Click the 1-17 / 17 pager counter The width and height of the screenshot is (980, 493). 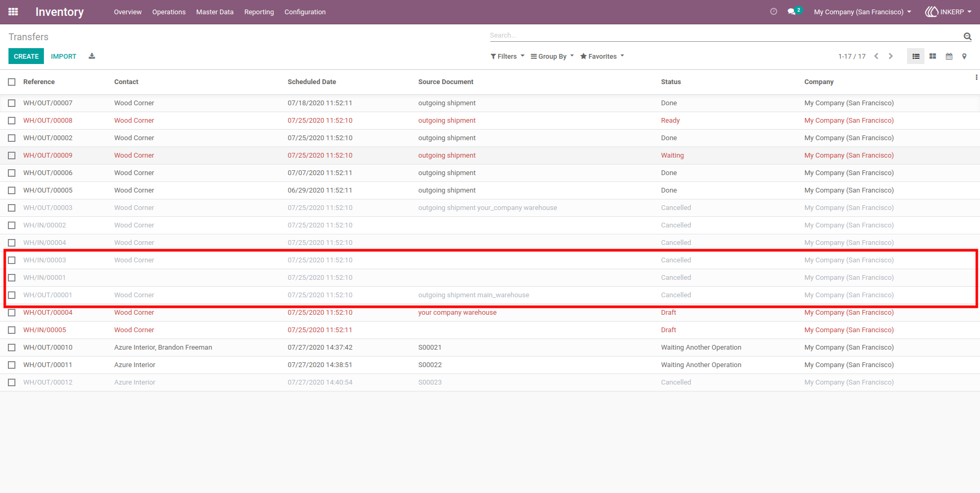[x=851, y=57]
